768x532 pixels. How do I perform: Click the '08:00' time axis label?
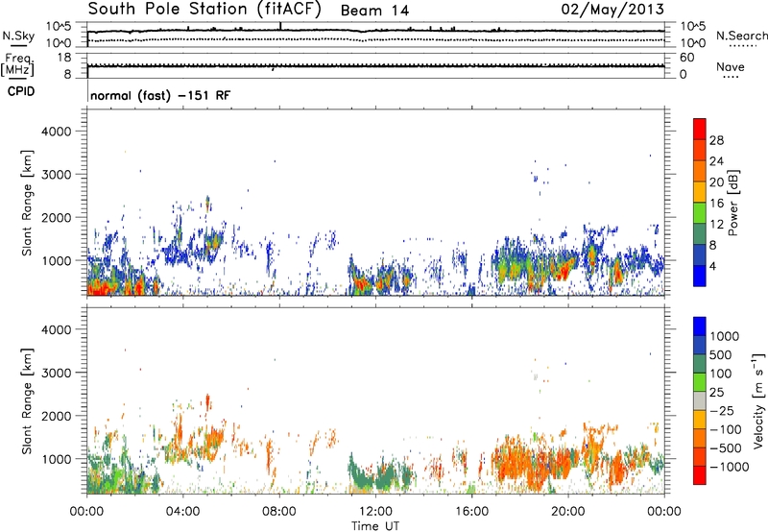pos(279,512)
